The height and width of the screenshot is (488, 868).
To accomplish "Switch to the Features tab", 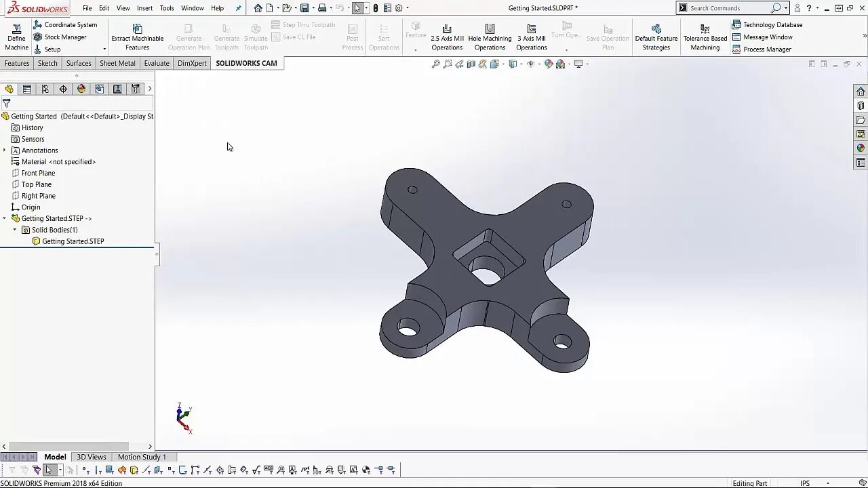I will [16, 63].
